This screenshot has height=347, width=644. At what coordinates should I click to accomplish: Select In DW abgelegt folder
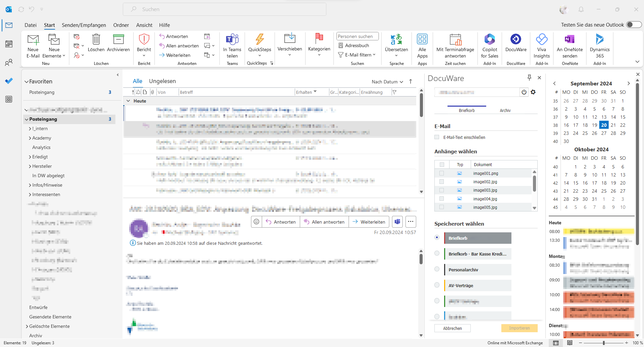coord(48,176)
